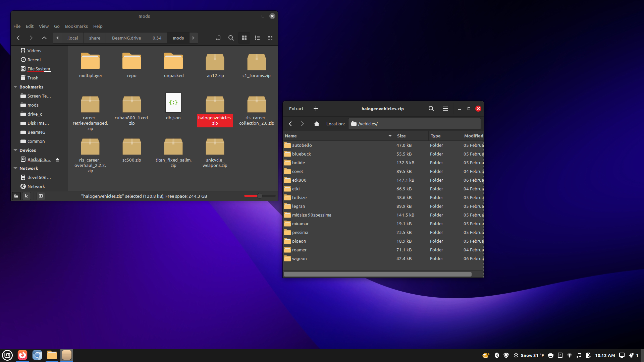644x362 pixels.
Task: Click plus button to add files
Action: [316, 109]
